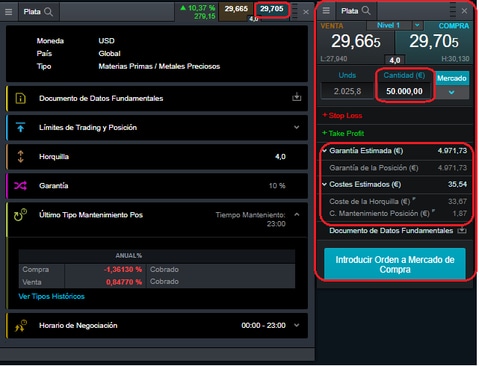Image resolution: width=479 pixels, height=366 pixels.
Task: Click the search magnifier in order ticket header
Action: (x=366, y=11)
